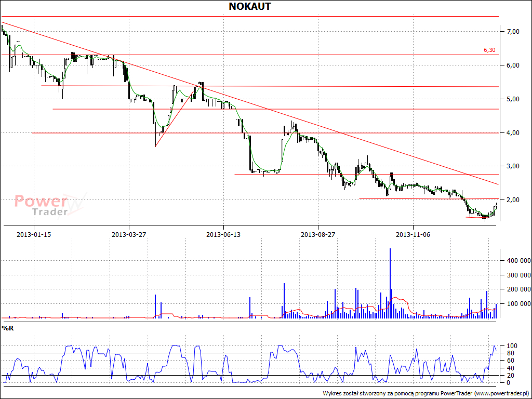Click the 60 level on %R axis
532x399 pixels.
(x=510, y=361)
